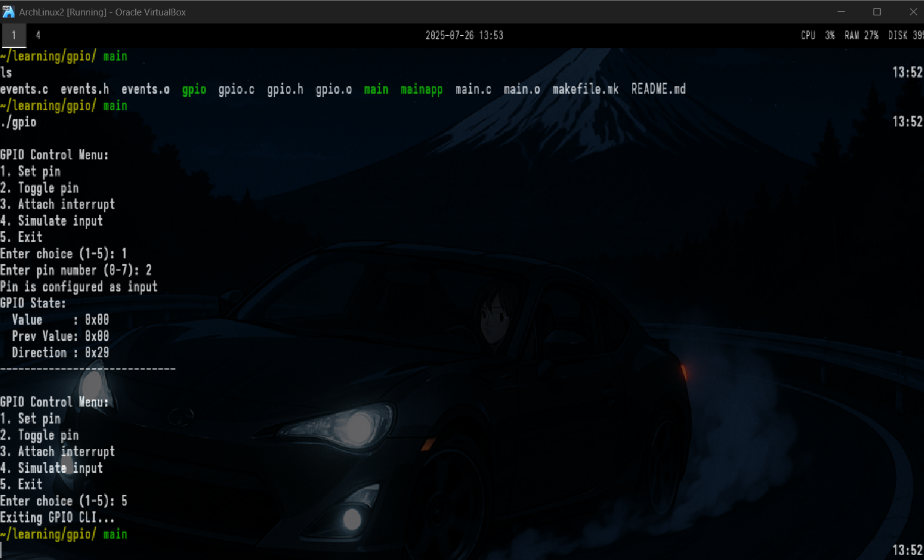Image resolution: width=924 pixels, height=560 pixels.
Task: Select the green gpio executable name
Action: click(x=194, y=90)
